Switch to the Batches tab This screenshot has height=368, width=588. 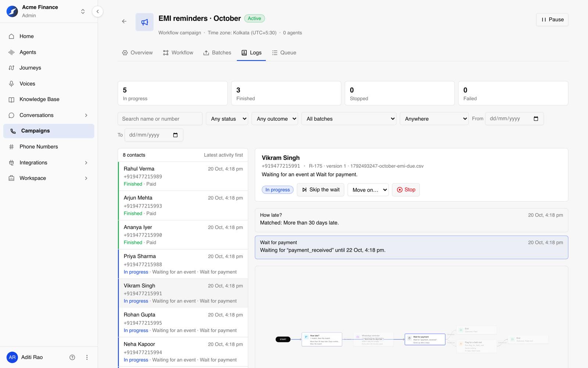(217, 53)
